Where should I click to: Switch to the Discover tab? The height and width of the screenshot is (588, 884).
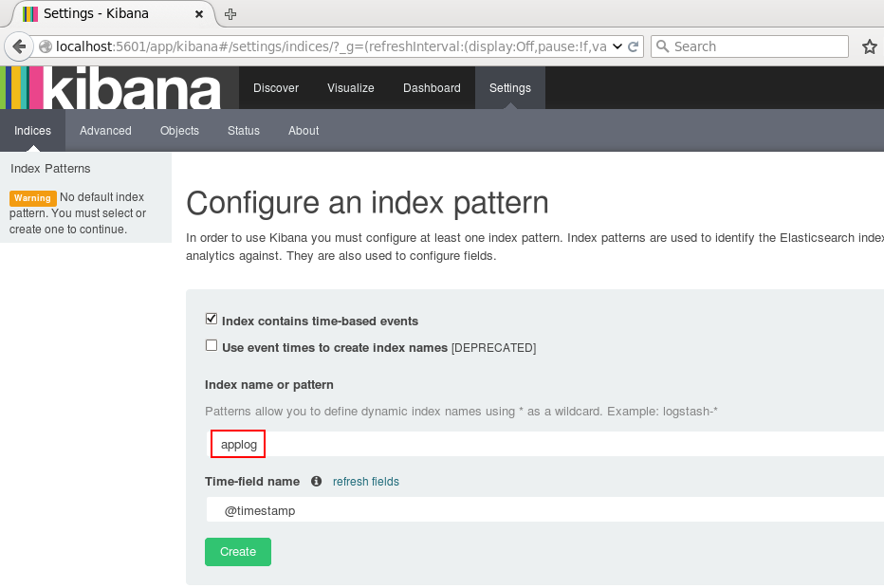pos(276,87)
